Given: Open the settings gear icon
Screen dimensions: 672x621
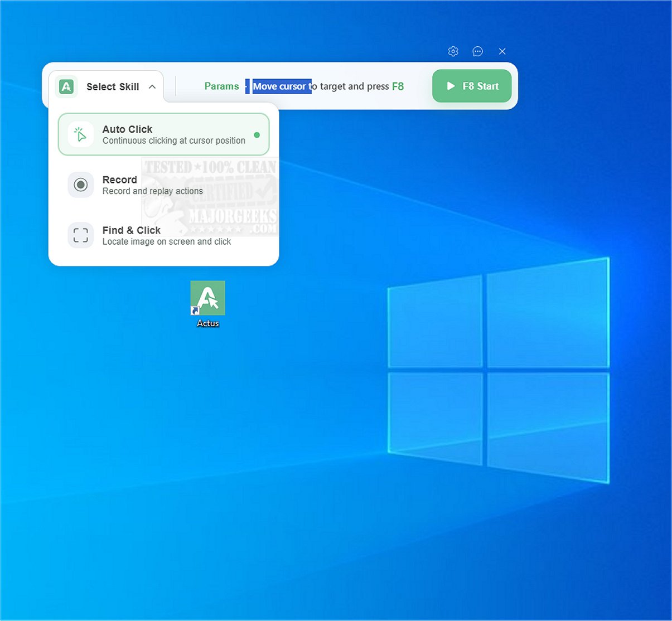Looking at the screenshot, I should pyautogui.click(x=453, y=51).
